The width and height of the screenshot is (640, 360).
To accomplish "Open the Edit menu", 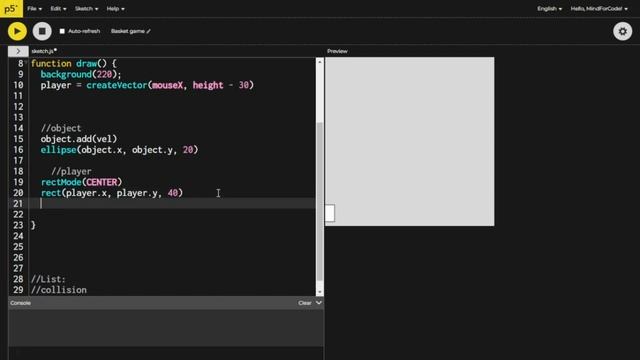I will point(58,9).
